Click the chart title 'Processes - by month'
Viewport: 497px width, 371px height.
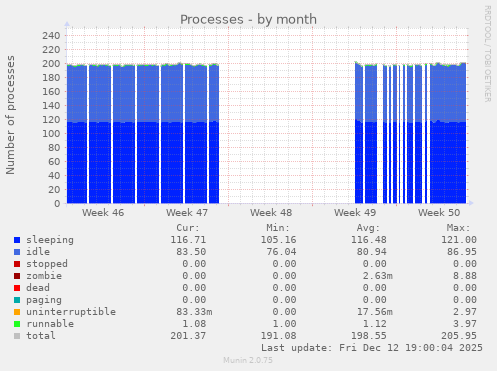248,20
